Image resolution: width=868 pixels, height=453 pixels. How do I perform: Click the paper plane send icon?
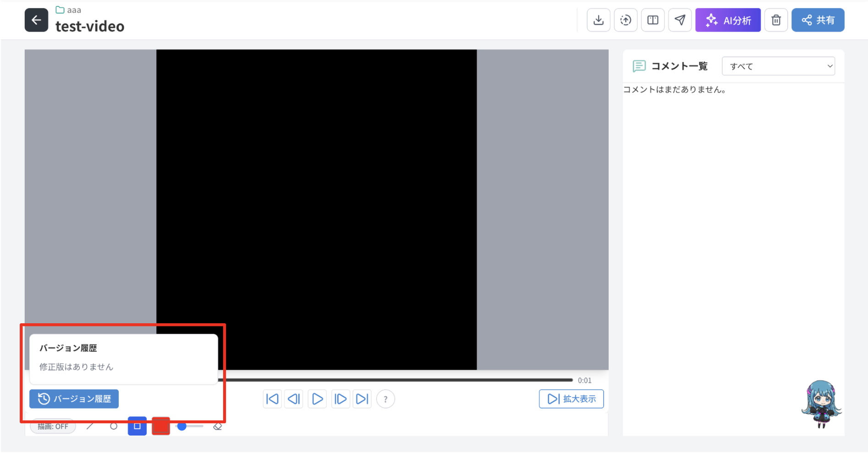pos(680,20)
